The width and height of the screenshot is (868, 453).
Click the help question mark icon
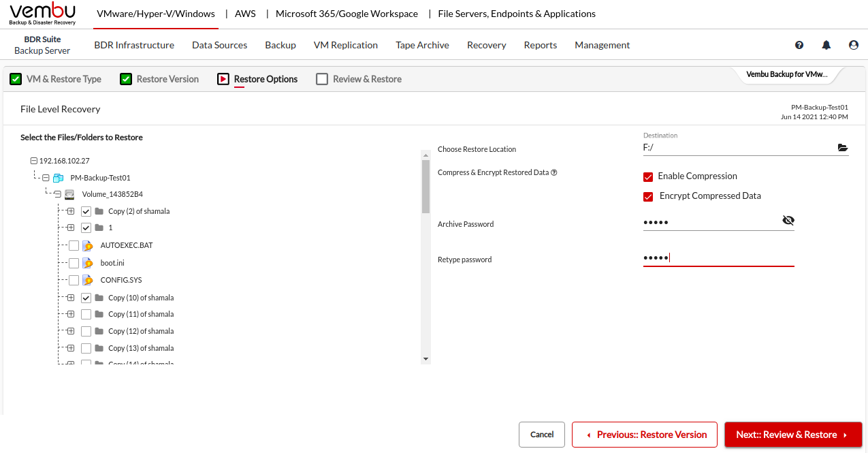799,45
